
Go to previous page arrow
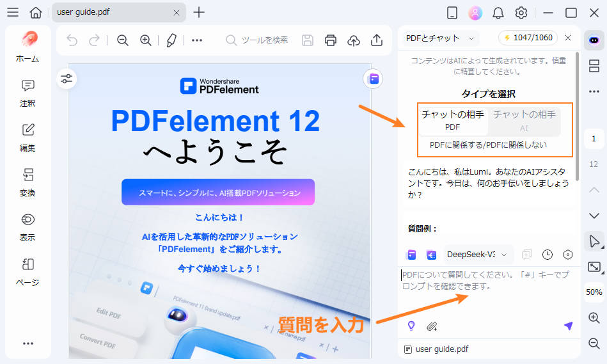tap(594, 190)
